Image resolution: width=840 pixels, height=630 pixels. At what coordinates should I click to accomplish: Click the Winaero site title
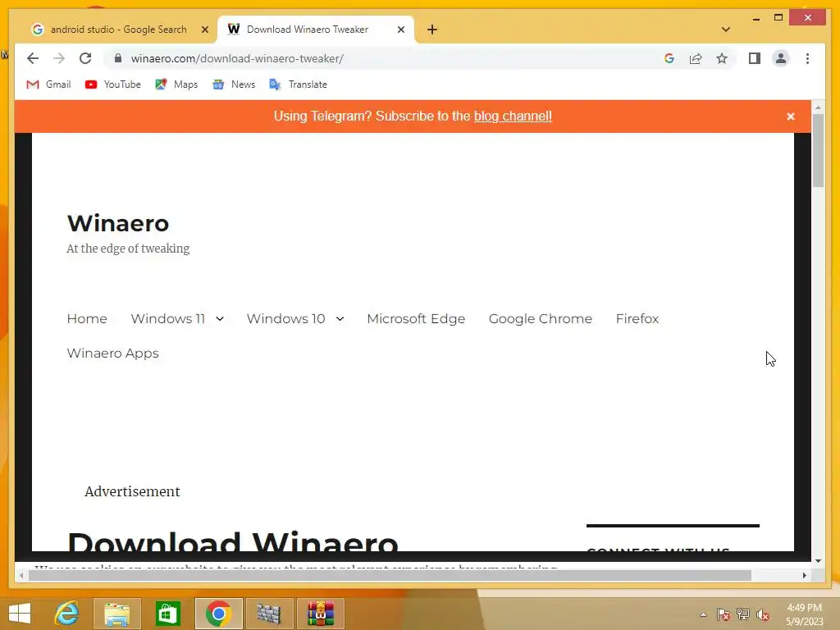(x=118, y=223)
